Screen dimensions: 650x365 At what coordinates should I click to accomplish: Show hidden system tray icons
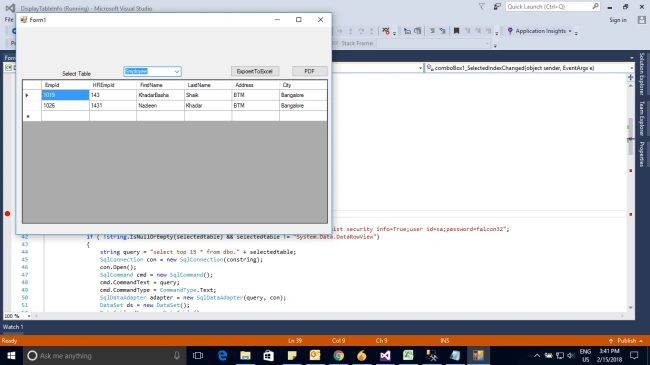click(x=537, y=355)
